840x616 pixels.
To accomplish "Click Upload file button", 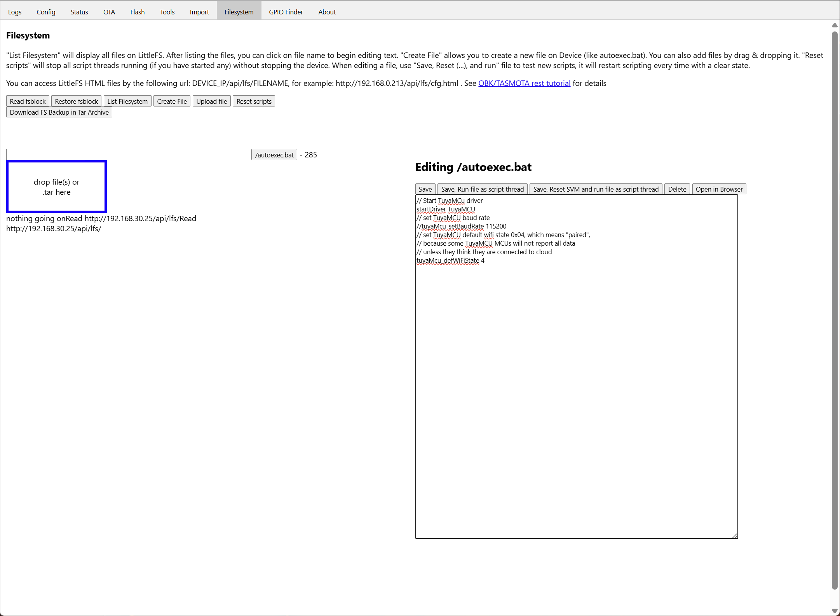I will [212, 101].
